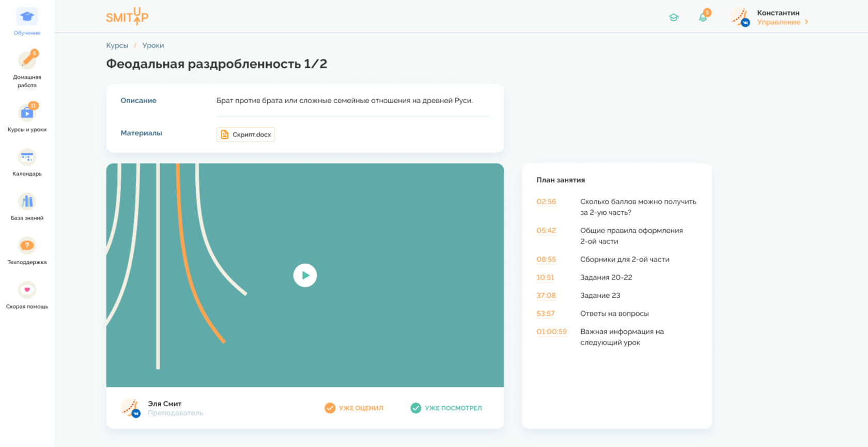Screen dimensions: 868x447
Task: Jump to timestamp 02:56
Action: point(546,202)
